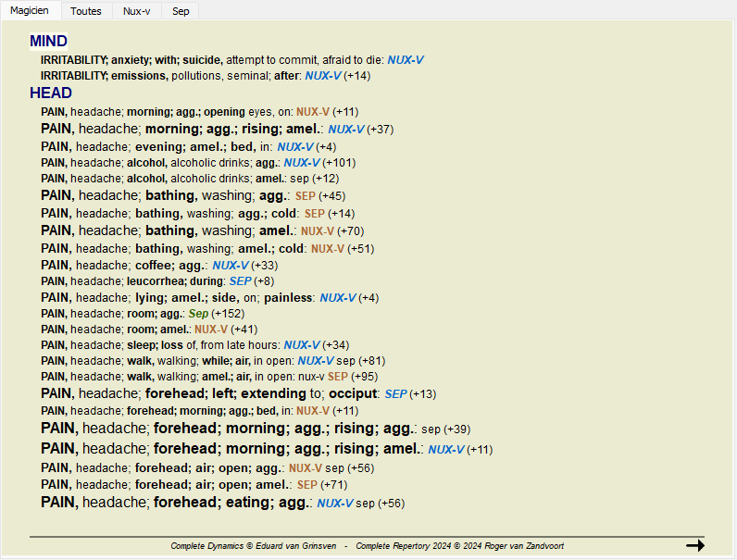The image size is (737, 560).
Task: Switch to the Magicien tab
Action: point(31,11)
